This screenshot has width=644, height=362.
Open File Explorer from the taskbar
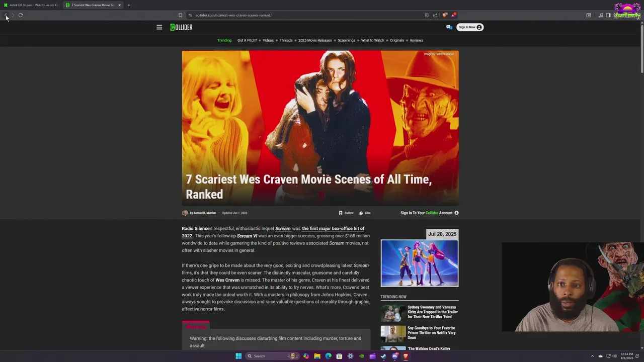[x=317, y=356]
